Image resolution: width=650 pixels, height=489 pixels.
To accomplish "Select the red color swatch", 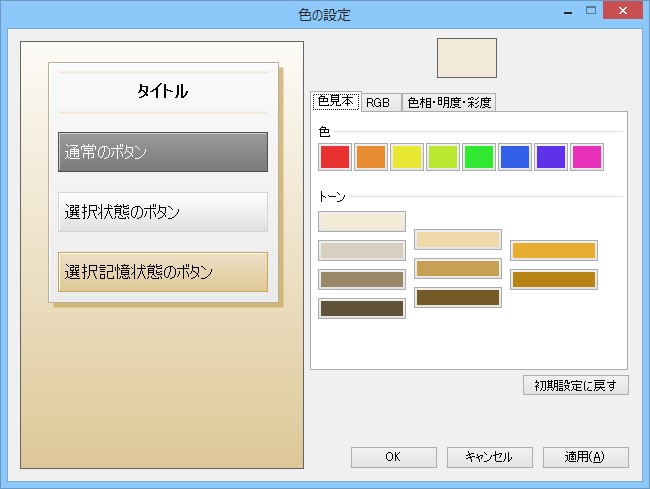I will point(335,157).
